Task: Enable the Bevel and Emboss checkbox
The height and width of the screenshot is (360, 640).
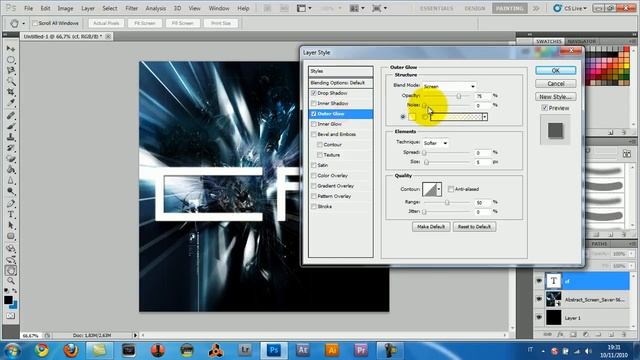Action: coord(314,134)
